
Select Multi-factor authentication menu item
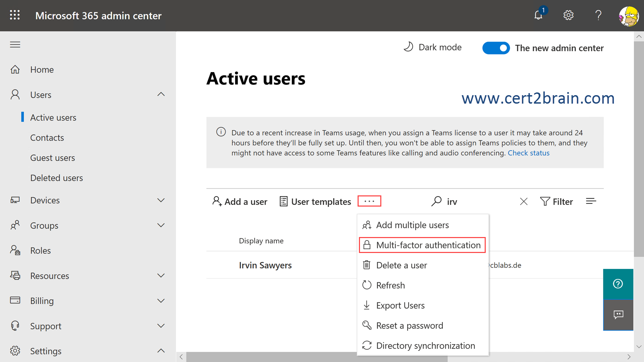click(x=422, y=245)
